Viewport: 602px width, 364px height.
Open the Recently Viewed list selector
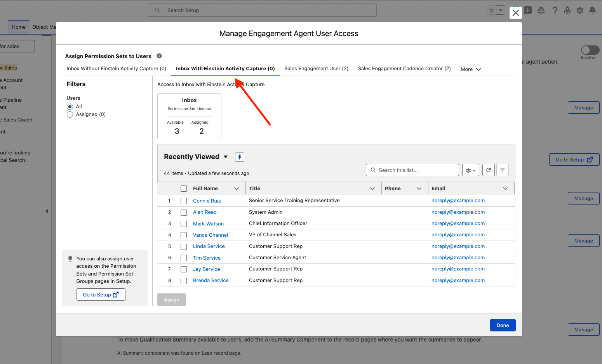click(226, 157)
